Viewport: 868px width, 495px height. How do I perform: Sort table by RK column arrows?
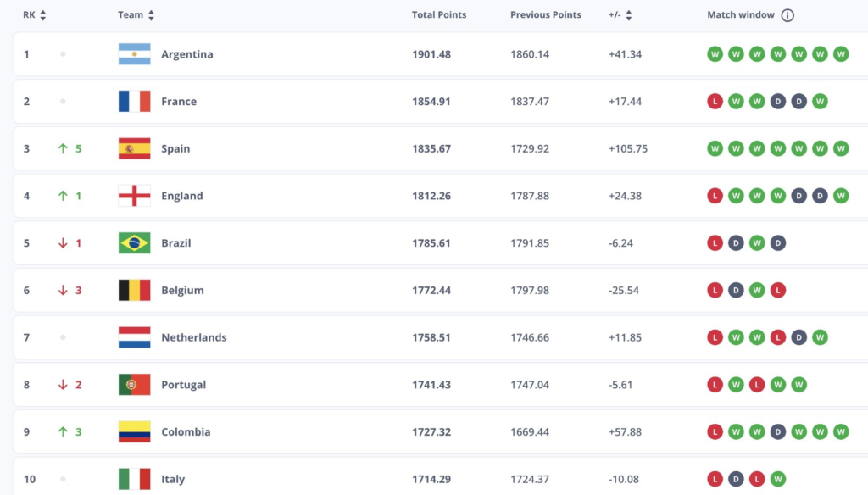tap(42, 15)
